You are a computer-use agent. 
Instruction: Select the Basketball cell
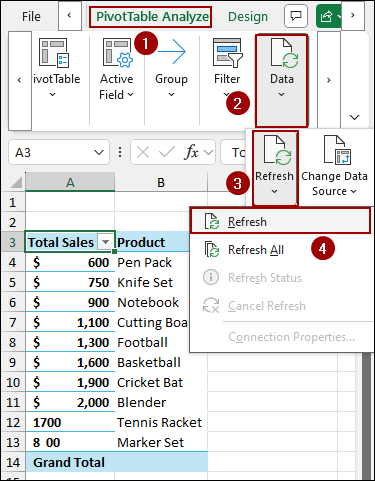(161, 362)
